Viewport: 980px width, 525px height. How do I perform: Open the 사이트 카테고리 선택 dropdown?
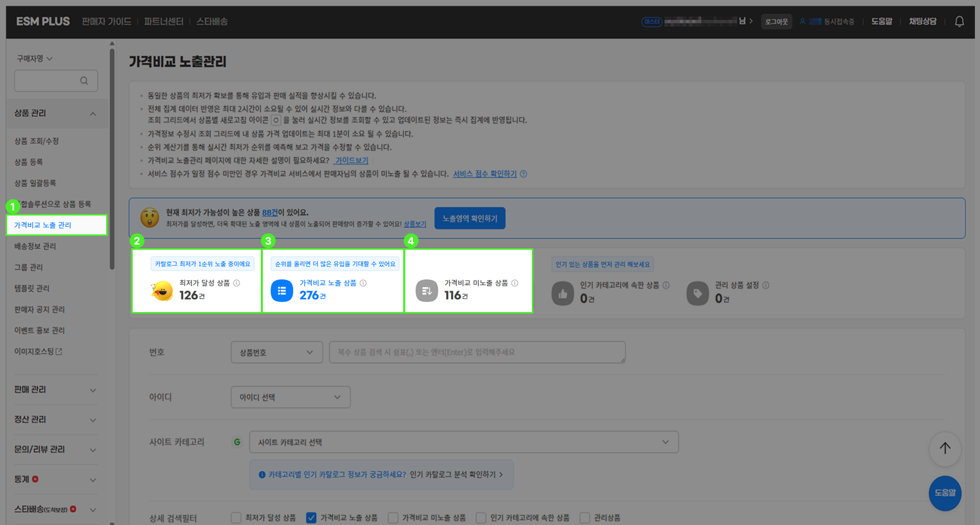pos(464,442)
